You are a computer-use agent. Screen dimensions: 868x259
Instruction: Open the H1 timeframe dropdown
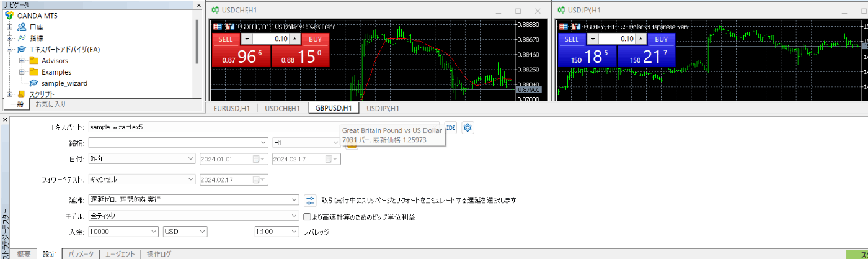click(x=335, y=142)
